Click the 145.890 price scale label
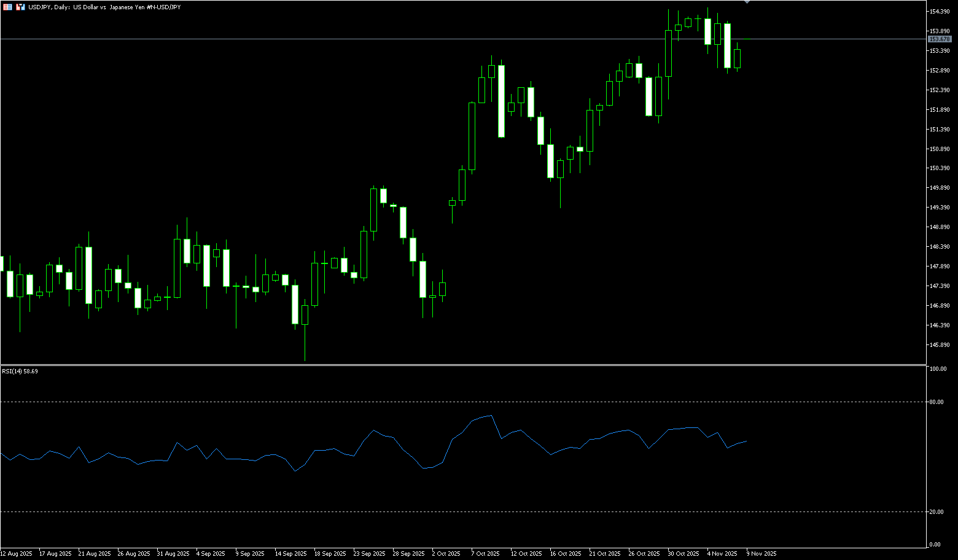Image resolution: width=958 pixels, height=560 pixels. tap(940, 345)
